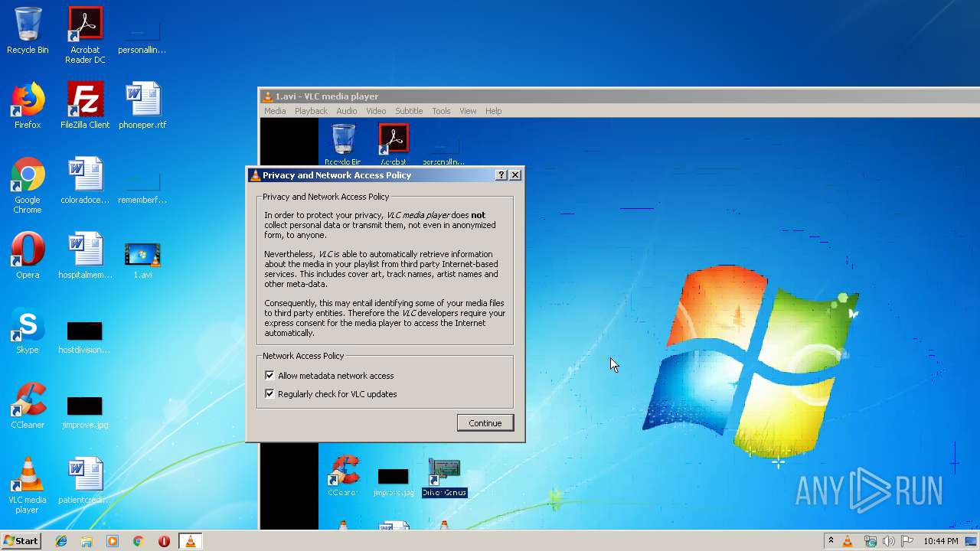Viewport: 980px width, 551px height.
Task: Click dialog help question mark button
Action: [501, 175]
